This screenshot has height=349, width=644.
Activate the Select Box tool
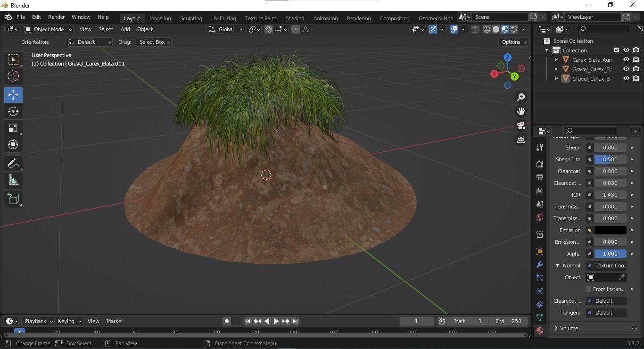[x=13, y=59]
